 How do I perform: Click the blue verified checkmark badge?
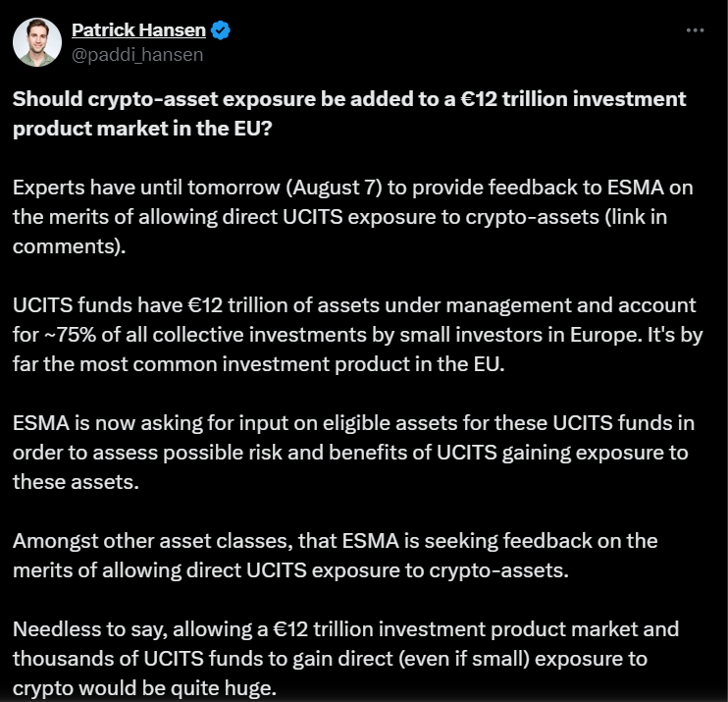pyautogui.click(x=220, y=30)
